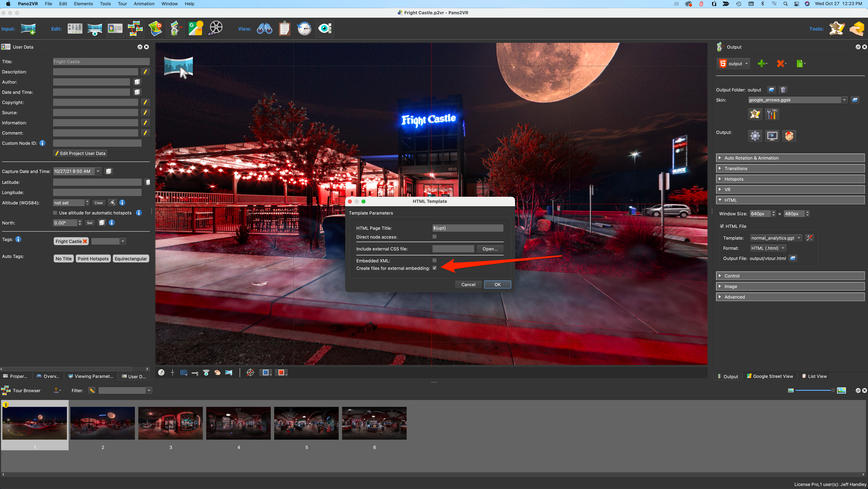Viewport: 868px width, 489px height.
Task: Click the compass icon in viewer toolbar
Action: [161, 372]
